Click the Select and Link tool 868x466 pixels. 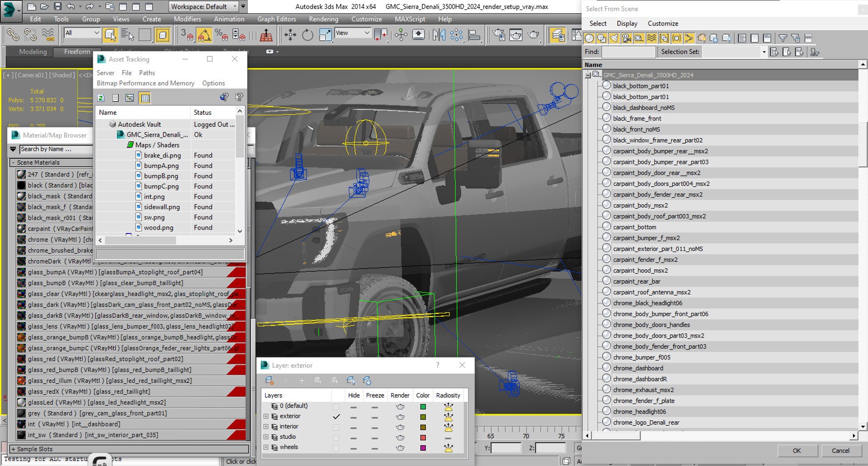pos(13,35)
